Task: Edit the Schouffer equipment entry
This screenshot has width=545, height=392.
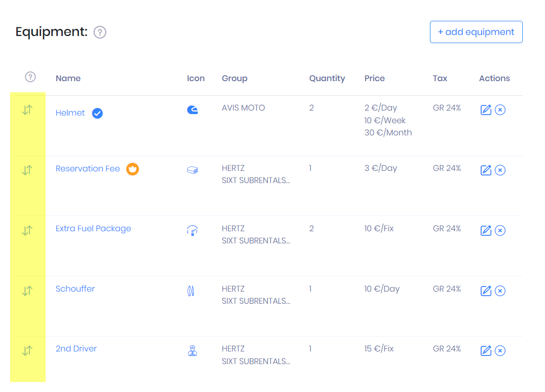Action: 486,291
